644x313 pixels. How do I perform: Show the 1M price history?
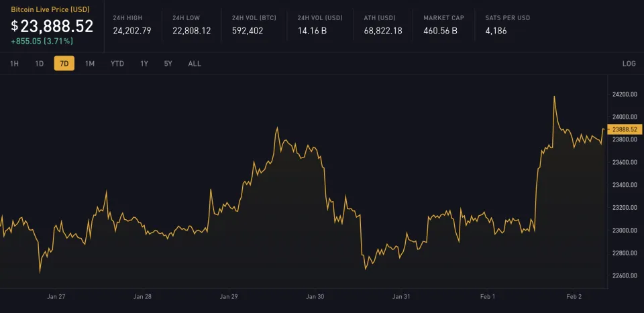click(90, 64)
